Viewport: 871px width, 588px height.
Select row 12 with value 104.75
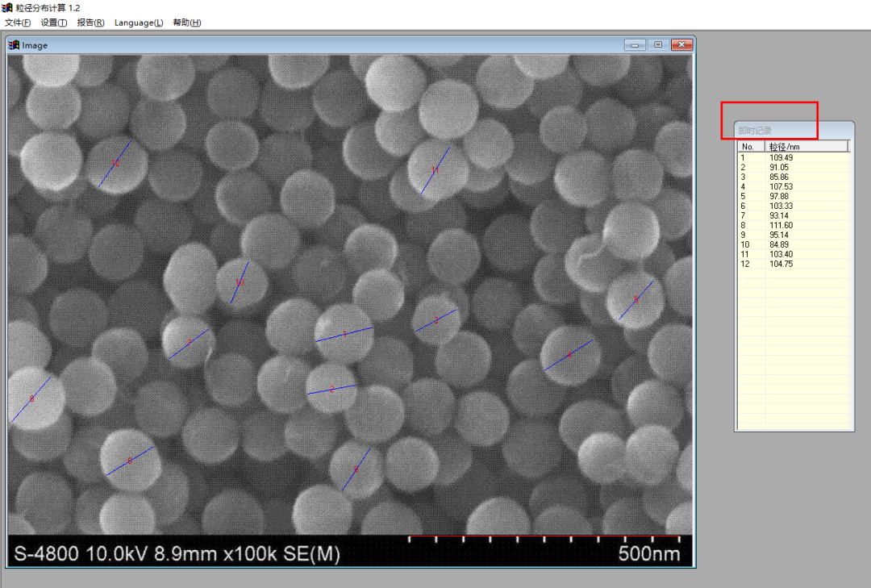tap(794, 264)
